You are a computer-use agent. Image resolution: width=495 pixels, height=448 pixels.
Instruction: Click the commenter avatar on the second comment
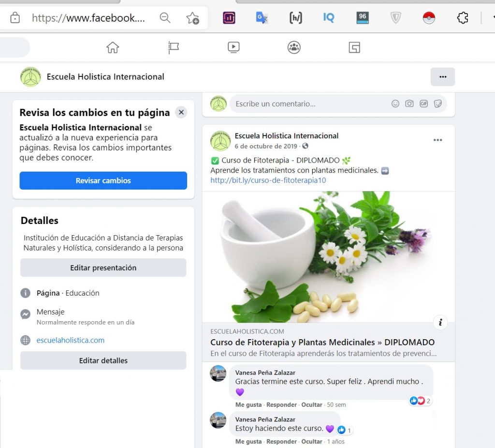(x=218, y=420)
